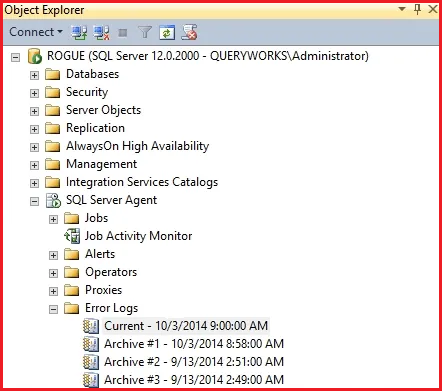Screen dimensions: 442x391
Task: Select the Error Logs label
Action: click(111, 308)
